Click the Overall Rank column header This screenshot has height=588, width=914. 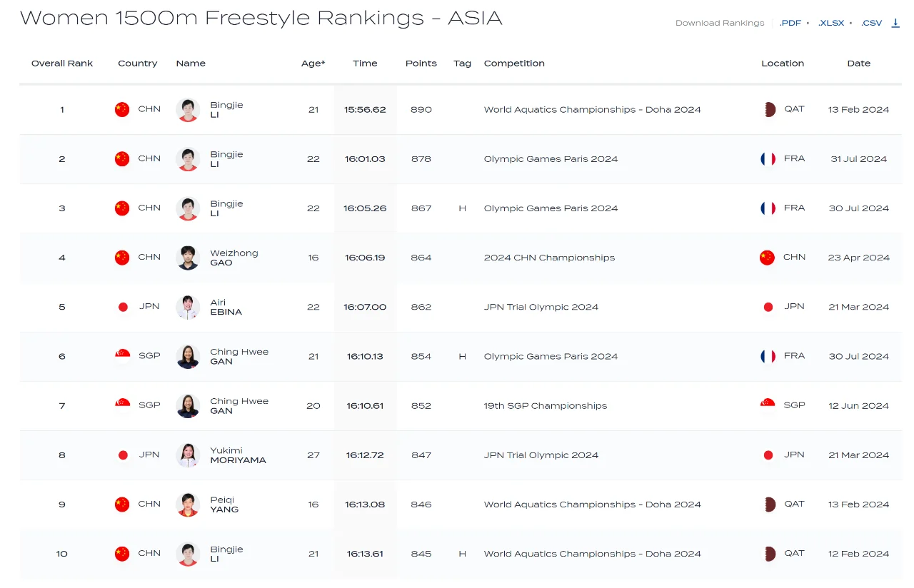(62, 64)
